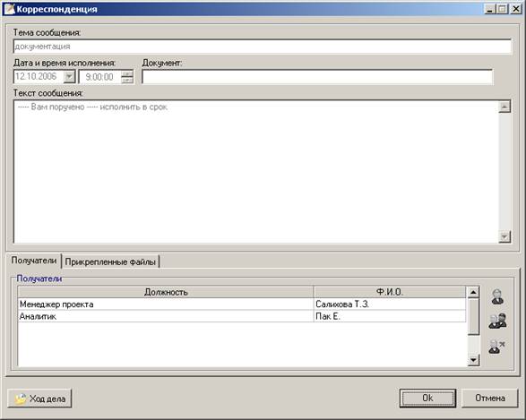Focus the Документ input field
The image size is (526, 420).
pos(317,77)
